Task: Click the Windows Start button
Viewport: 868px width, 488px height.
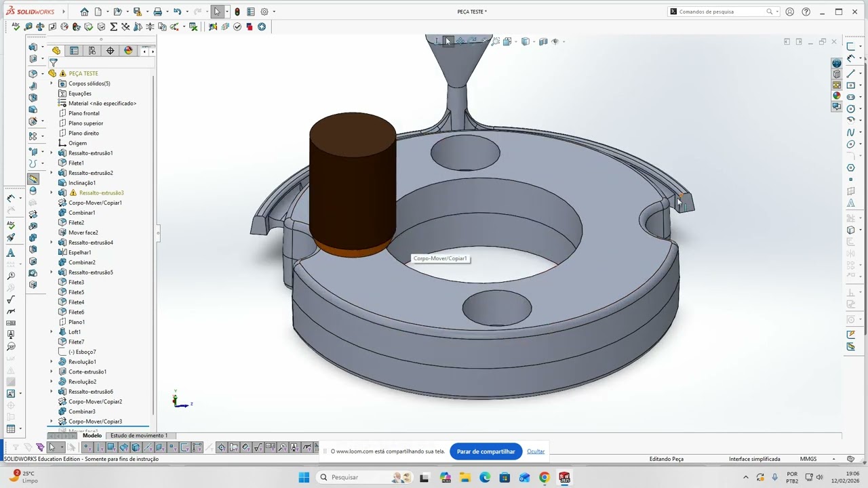Action: click(x=304, y=477)
